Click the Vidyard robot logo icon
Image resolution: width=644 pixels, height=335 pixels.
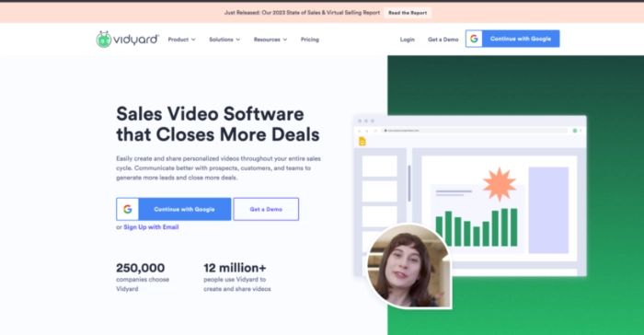point(104,40)
